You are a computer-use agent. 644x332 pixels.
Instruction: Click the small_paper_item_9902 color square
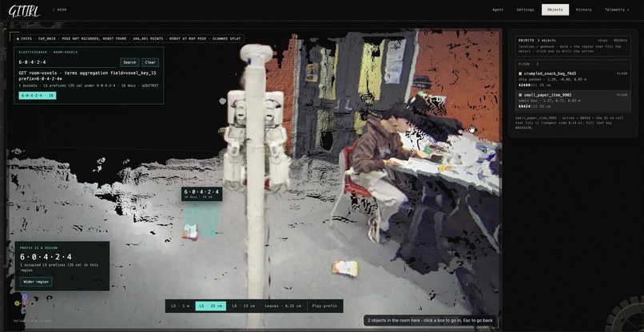[520, 95]
